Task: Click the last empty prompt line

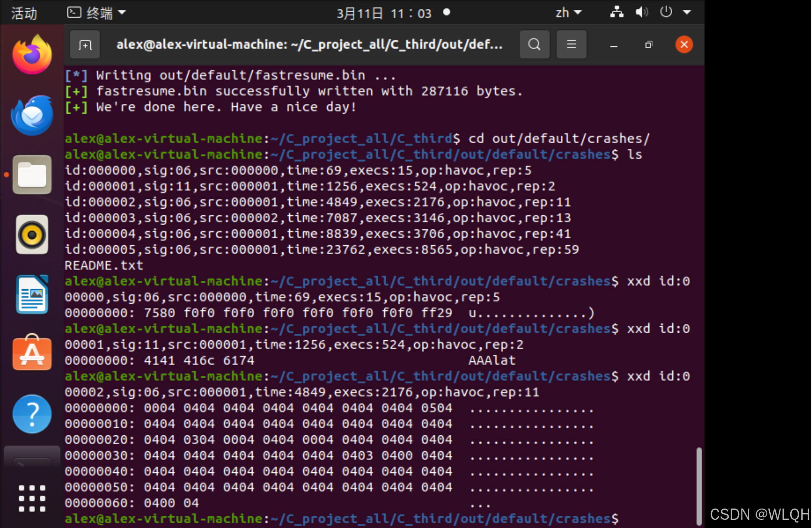Action: [x=342, y=519]
